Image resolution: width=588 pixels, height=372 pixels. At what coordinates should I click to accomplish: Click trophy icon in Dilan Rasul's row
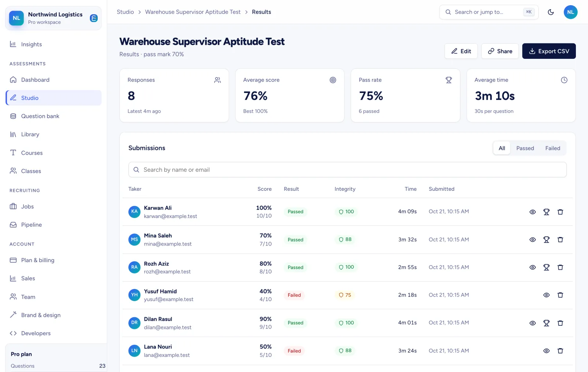click(546, 323)
